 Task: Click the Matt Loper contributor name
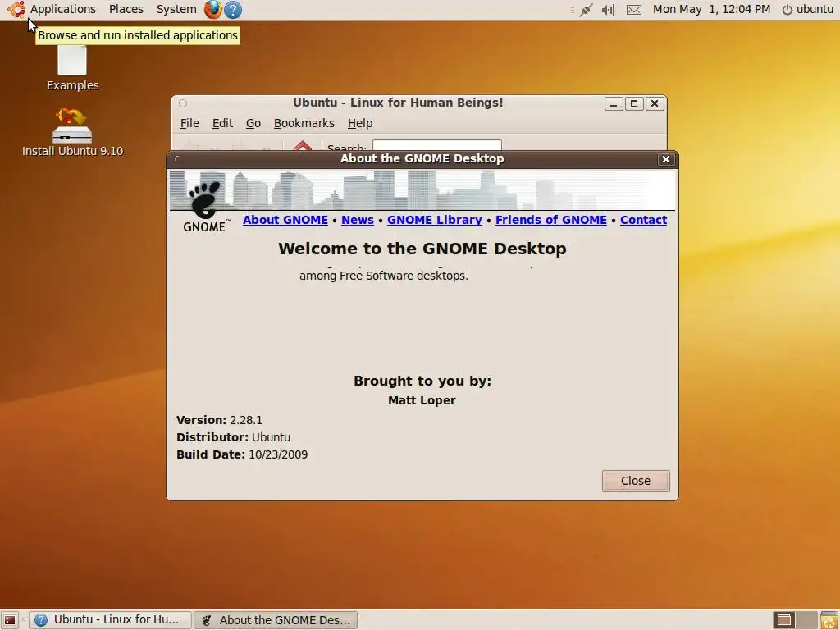click(422, 400)
